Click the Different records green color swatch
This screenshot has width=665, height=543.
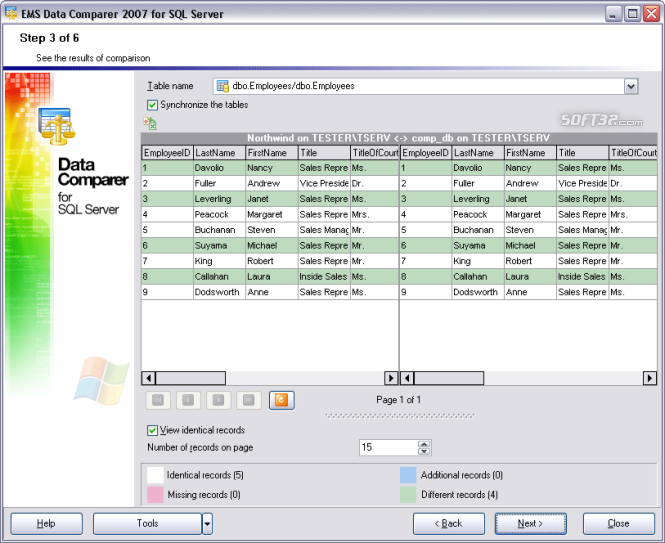click(x=408, y=495)
